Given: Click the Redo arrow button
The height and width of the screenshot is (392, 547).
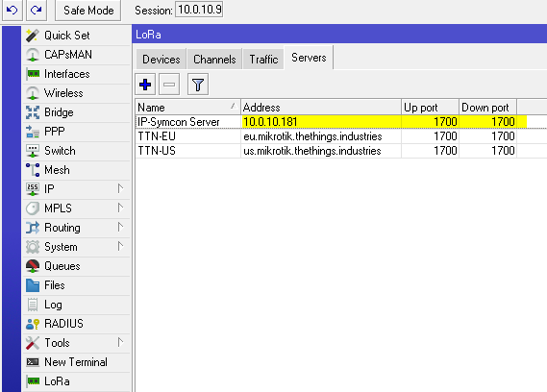Looking at the screenshot, I should click(37, 11).
